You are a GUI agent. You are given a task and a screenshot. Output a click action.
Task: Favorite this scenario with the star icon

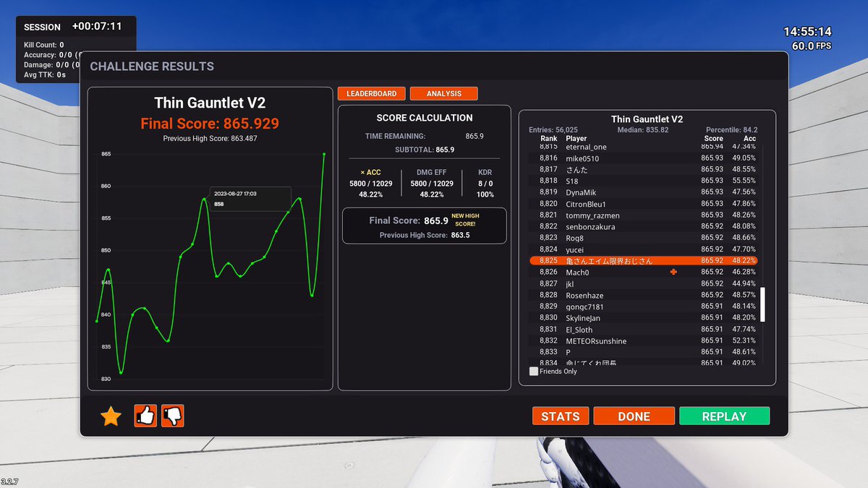pos(111,416)
